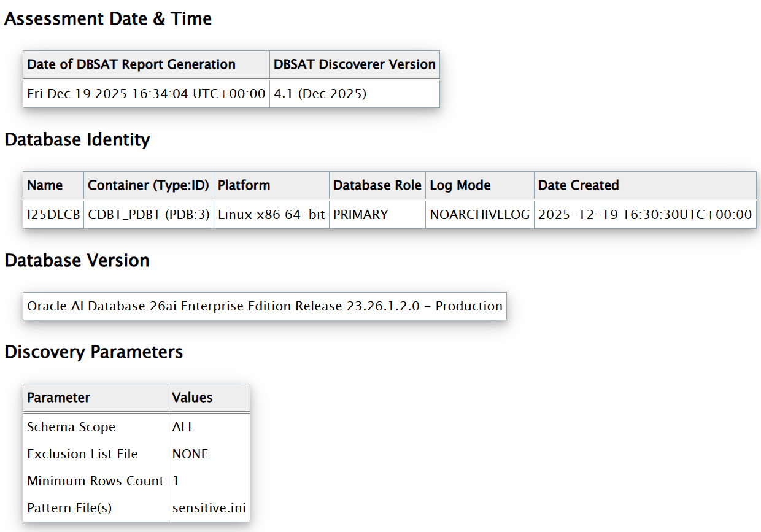Select the 'Name' column header
Viewport: 761px width, 532px height.
[53, 185]
